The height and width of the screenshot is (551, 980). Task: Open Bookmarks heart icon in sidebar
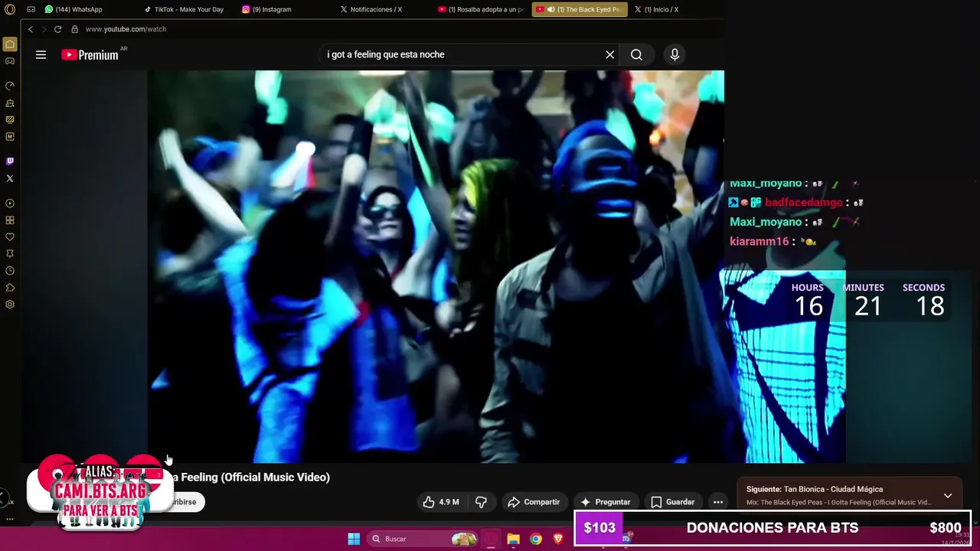10,237
